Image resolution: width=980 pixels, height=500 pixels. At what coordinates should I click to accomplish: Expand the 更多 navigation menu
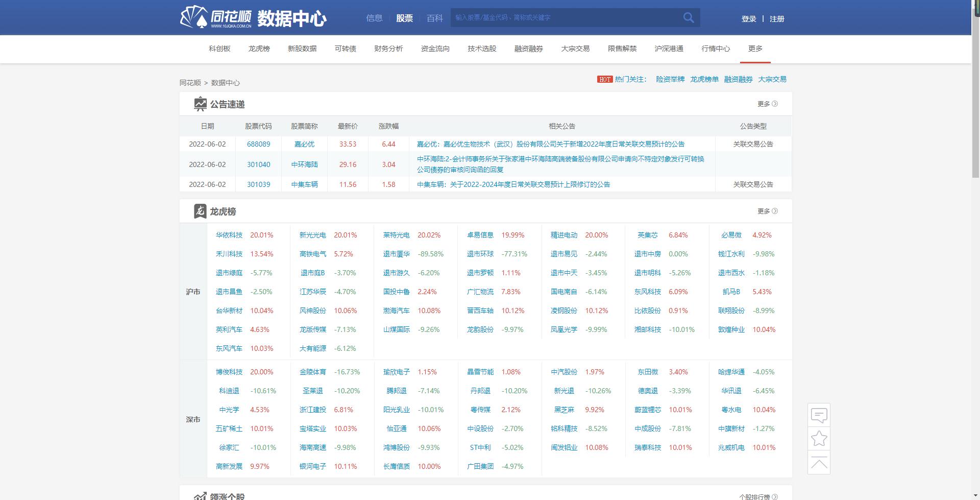coord(755,49)
